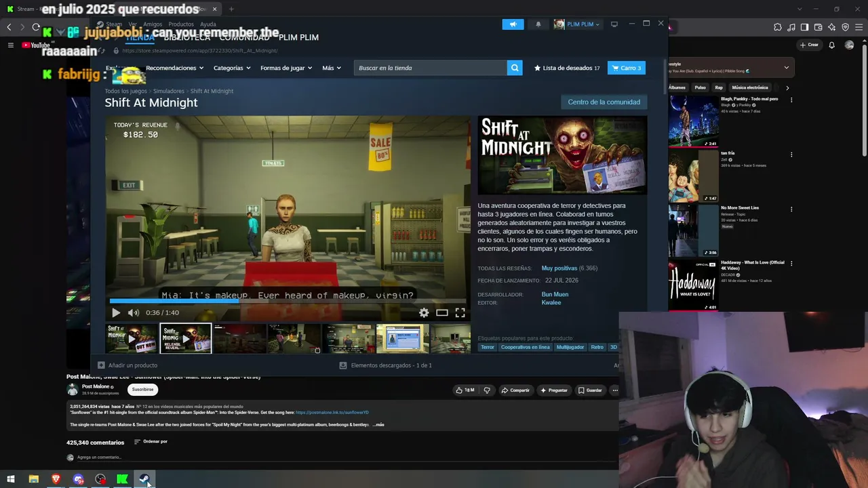This screenshot has height=488, width=868.
Task: Select the Rap filter chip
Action: (x=719, y=87)
